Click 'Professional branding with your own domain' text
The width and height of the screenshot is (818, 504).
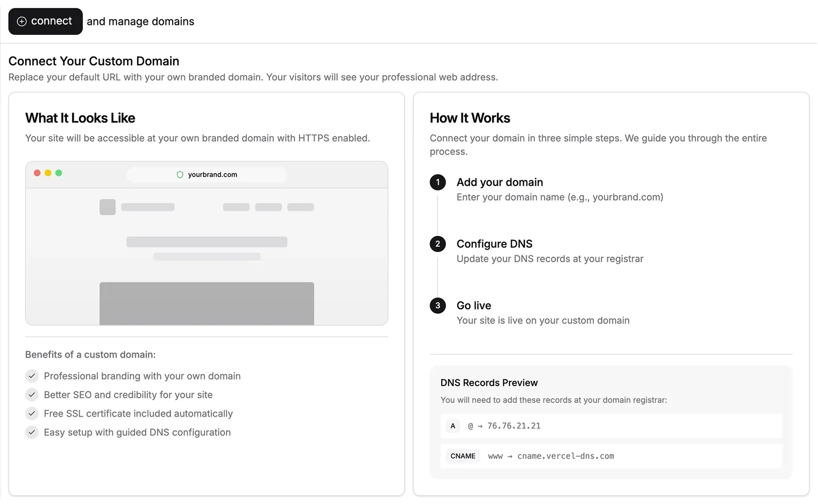point(142,376)
